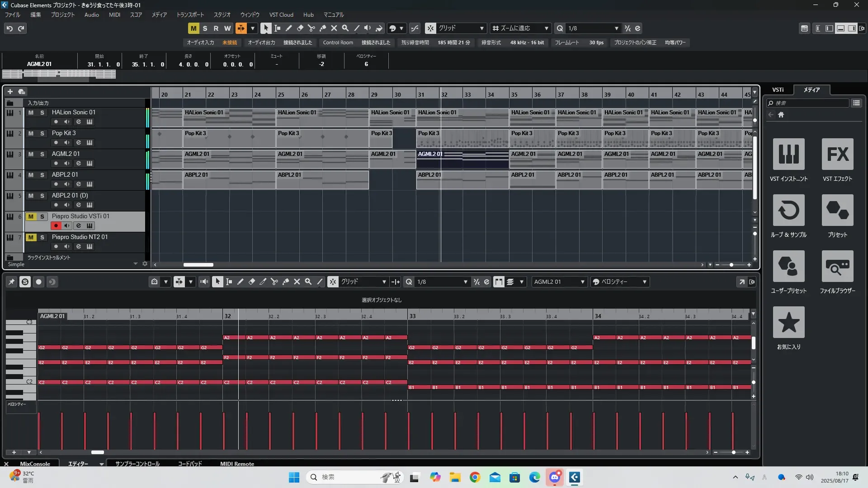This screenshot has width=868, height=488.
Task: Disable record on Piapro Studio VSTi 01
Action: 56,225
